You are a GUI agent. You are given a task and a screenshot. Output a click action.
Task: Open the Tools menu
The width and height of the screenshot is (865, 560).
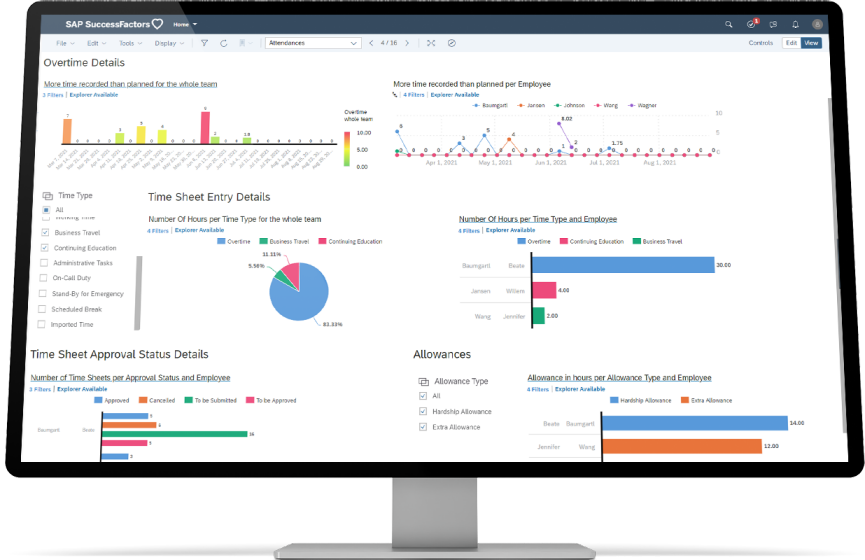click(129, 43)
